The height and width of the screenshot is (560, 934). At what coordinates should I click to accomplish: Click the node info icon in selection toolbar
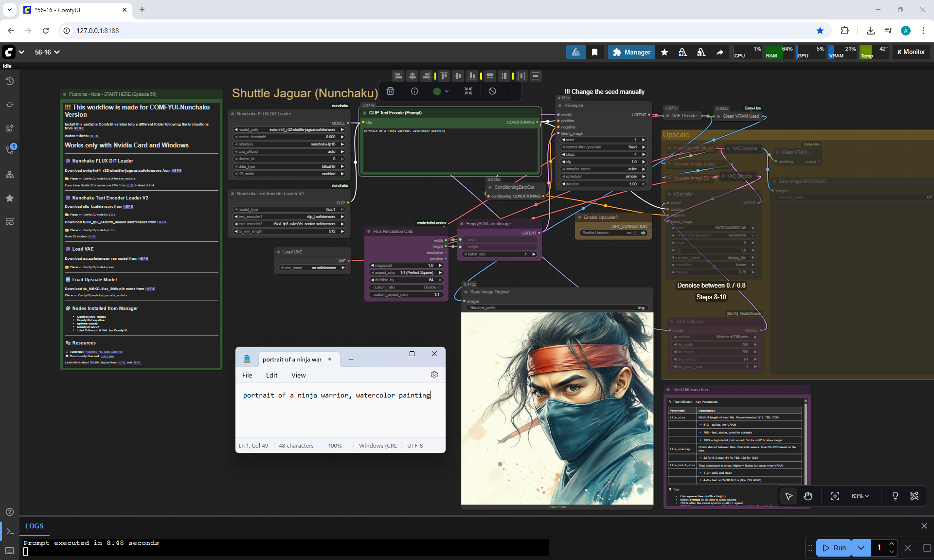[x=414, y=91]
